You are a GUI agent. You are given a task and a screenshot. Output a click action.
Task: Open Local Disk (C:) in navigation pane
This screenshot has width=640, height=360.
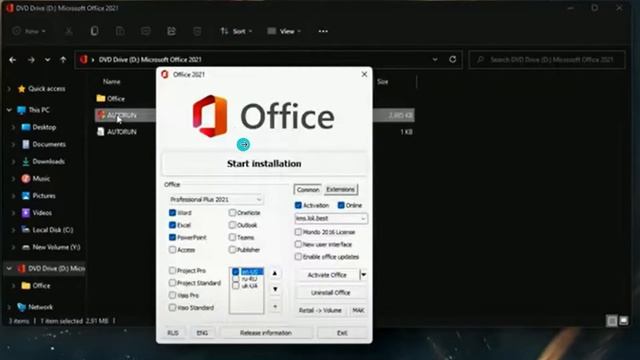click(x=53, y=230)
